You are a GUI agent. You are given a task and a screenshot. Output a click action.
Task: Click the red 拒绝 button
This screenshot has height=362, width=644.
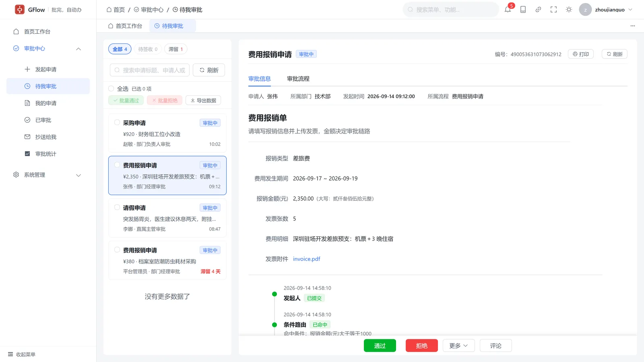click(x=422, y=346)
